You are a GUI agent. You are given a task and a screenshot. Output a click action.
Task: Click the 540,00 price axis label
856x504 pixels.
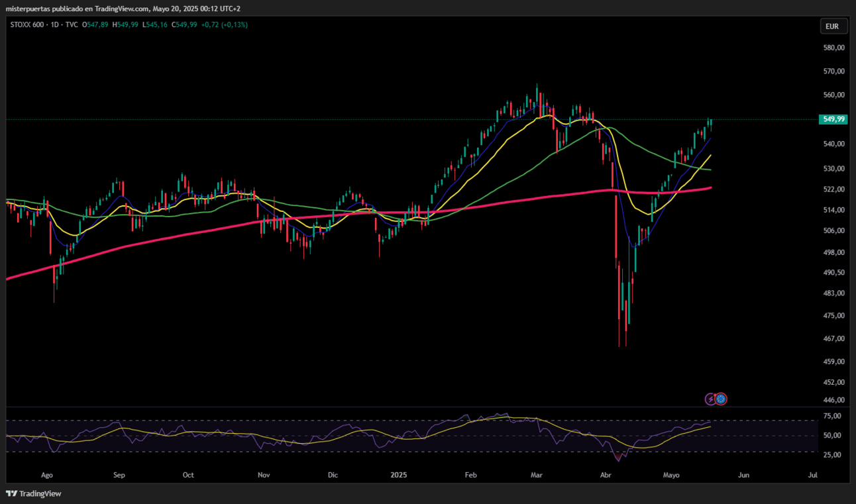click(x=833, y=144)
